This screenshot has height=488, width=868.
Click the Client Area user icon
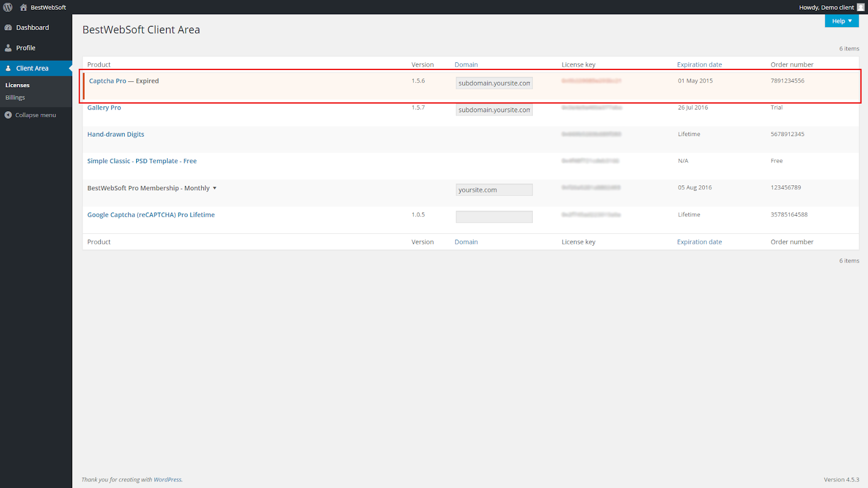coord(8,68)
